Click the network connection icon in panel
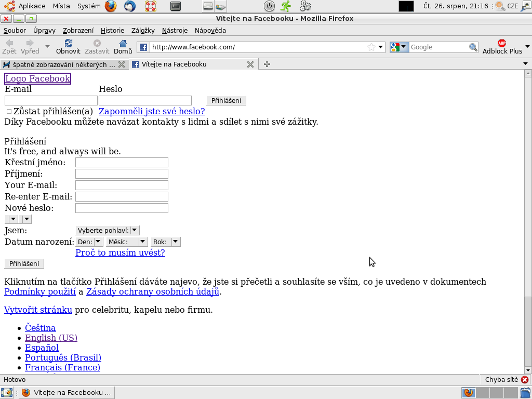 (526, 6)
